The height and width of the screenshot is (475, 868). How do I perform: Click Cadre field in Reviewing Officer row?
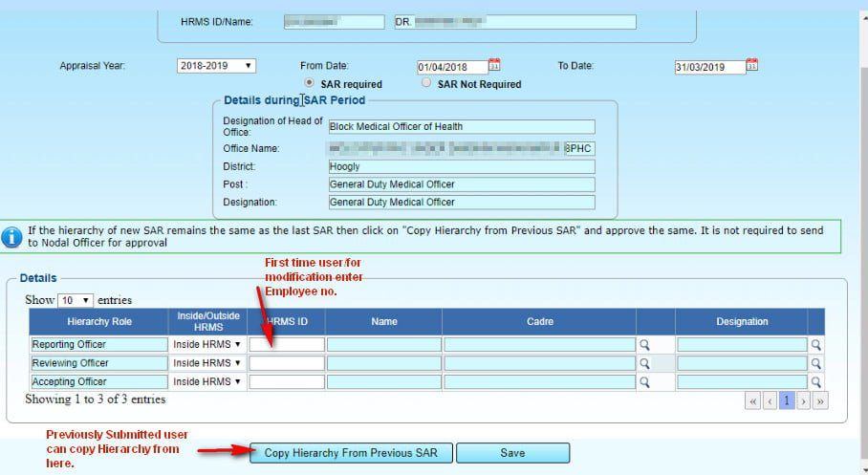click(x=540, y=364)
